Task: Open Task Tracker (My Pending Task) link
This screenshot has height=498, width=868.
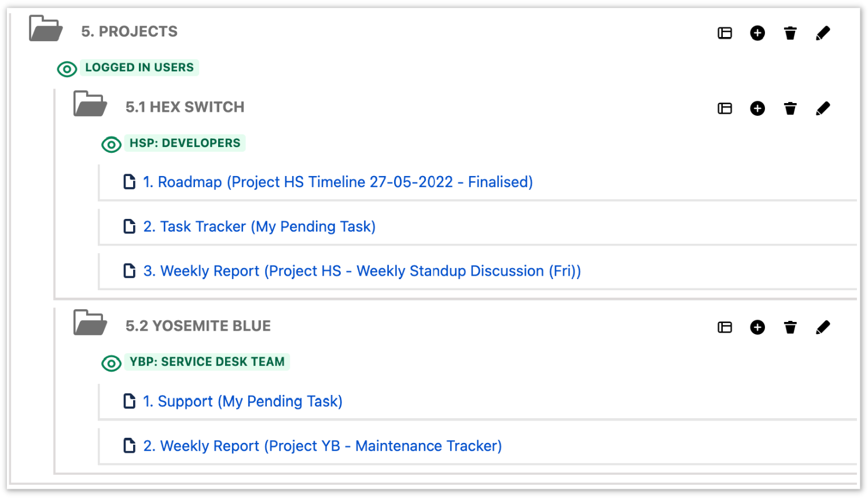Action: [x=259, y=226]
